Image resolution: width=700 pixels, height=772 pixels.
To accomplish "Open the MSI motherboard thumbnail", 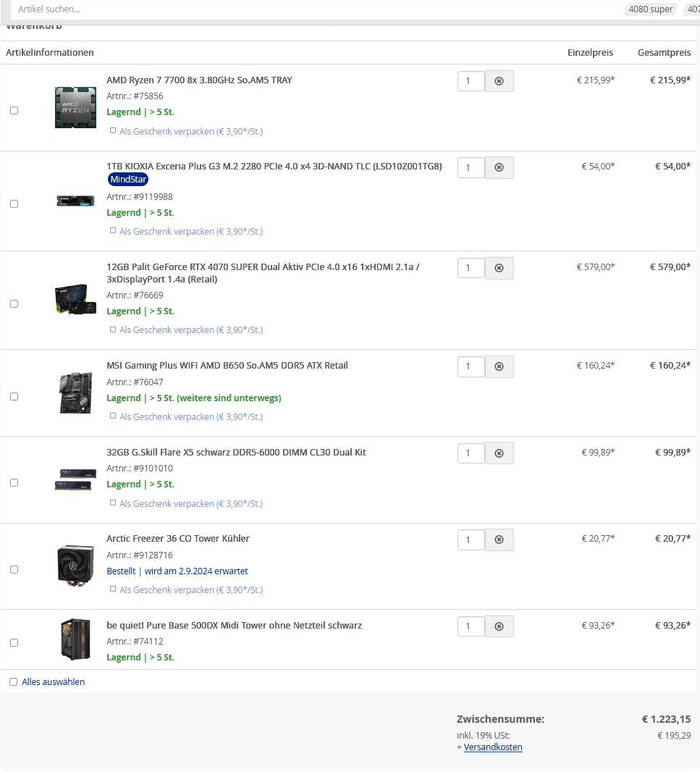I will (x=75, y=393).
